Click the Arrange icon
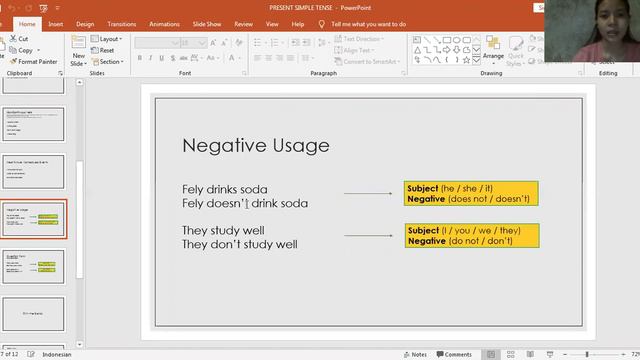This screenshot has height=360, width=640. (x=493, y=43)
